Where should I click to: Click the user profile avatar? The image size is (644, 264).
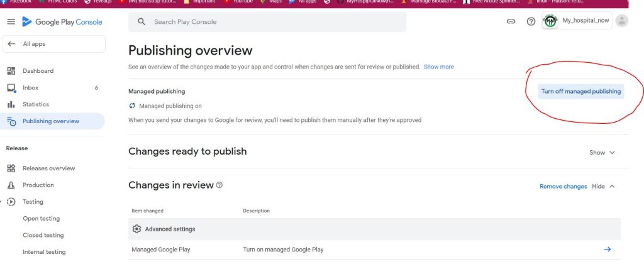(621, 21)
